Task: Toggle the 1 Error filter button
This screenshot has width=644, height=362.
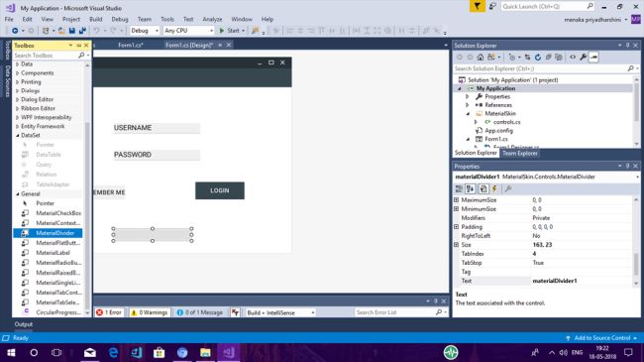Action: pyautogui.click(x=109, y=312)
